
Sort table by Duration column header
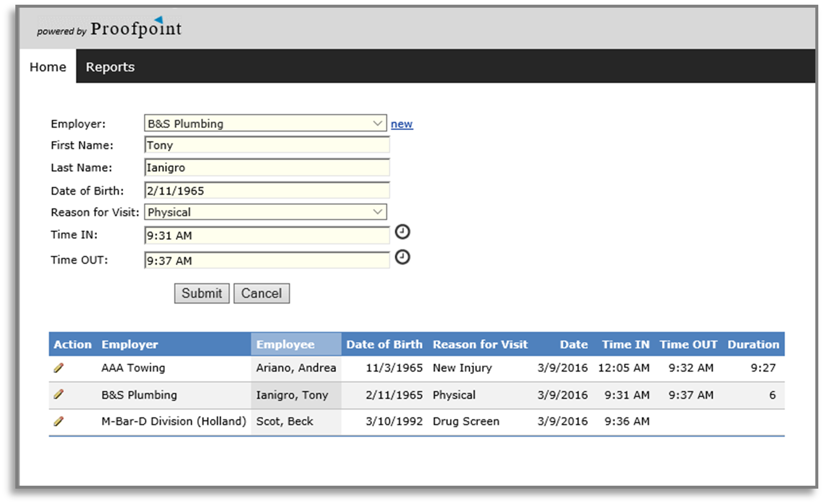pos(753,344)
